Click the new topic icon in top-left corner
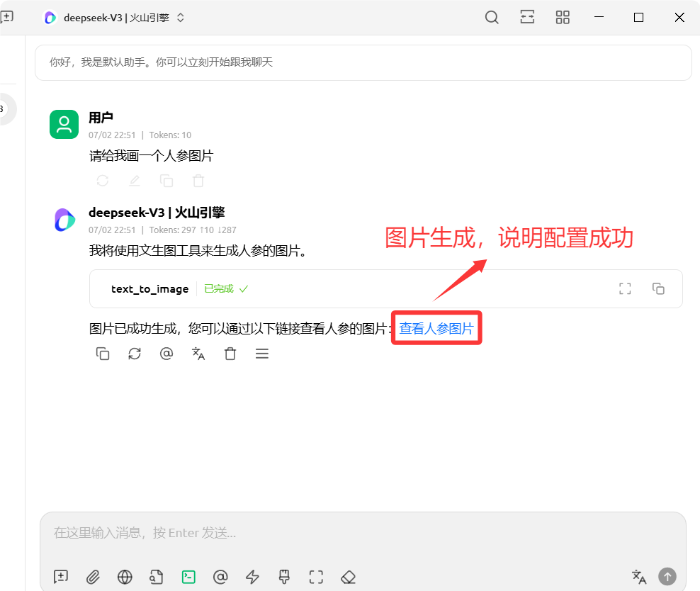700x591 pixels. (x=6, y=17)
